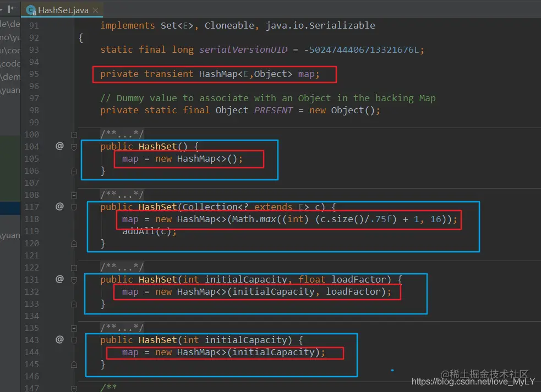The height and width of the screenshot is (392, 541).
Task: Click 'Math.max' call on line 118
Action: [254, 219]
